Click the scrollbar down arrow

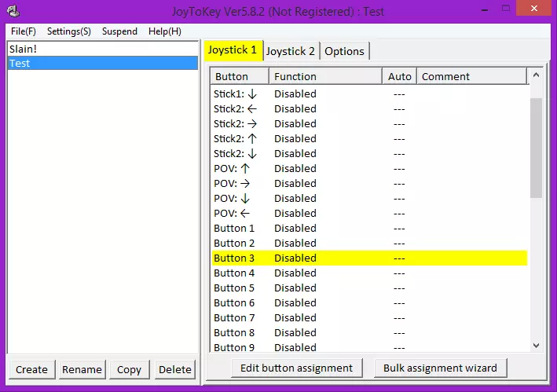pyautogui.click(x=536, y=345)
